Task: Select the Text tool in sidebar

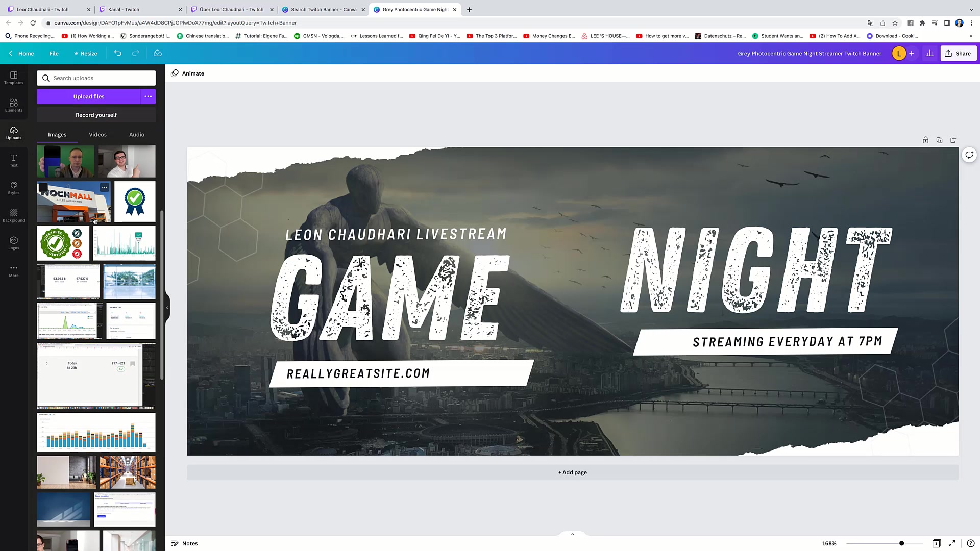Action: pos(14,160)
